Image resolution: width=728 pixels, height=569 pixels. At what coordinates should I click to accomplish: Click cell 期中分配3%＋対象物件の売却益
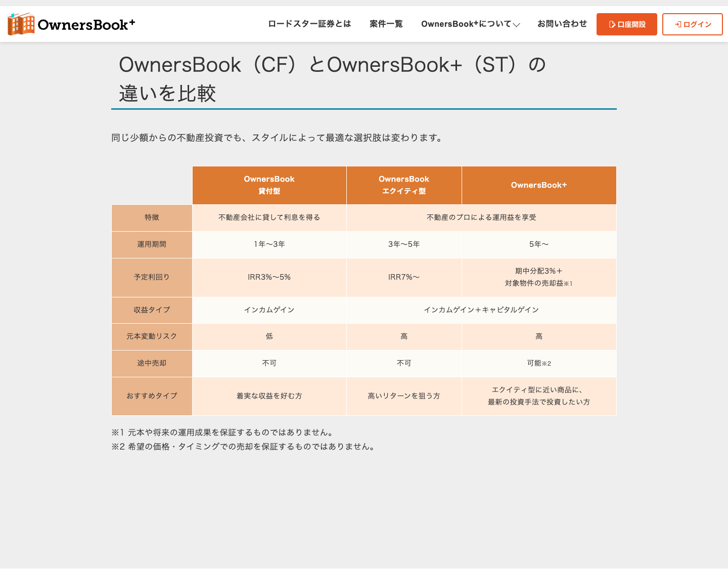(x=539, y=277)
